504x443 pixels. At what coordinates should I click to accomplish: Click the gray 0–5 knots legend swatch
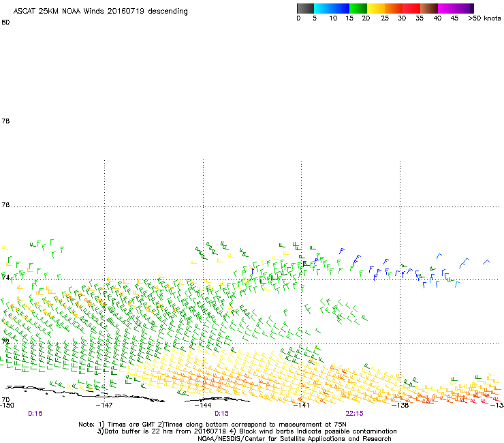[x=305, y=8]
